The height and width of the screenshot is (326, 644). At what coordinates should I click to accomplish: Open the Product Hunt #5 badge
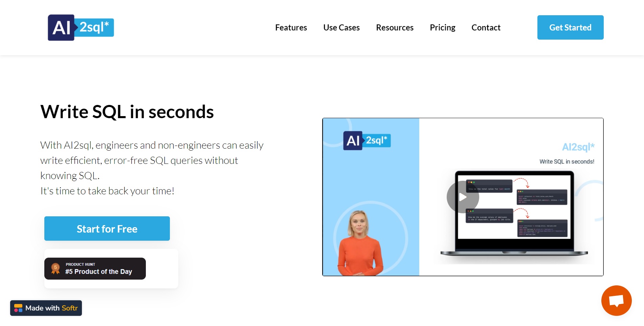[x=95, y=268]
